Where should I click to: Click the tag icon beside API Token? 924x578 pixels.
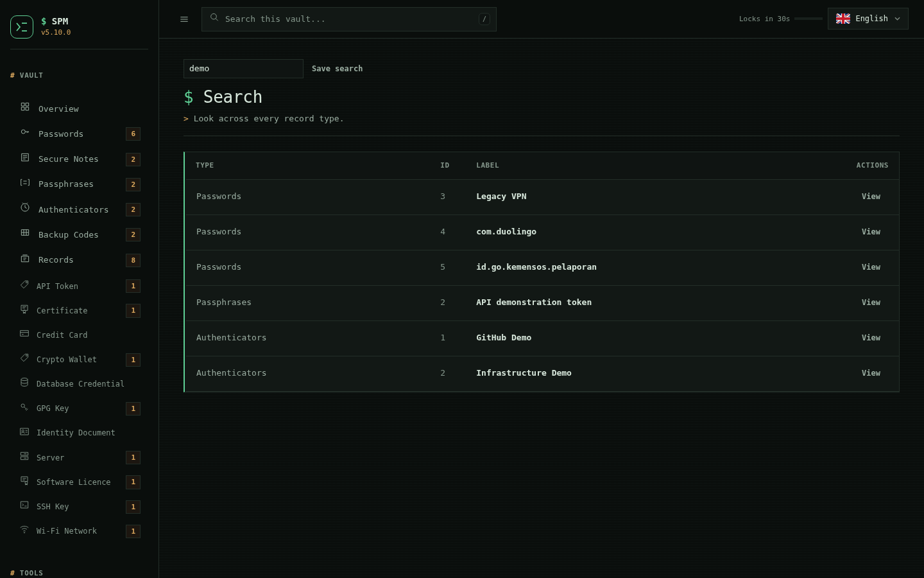pyautogui.click(x=24, y=285)
